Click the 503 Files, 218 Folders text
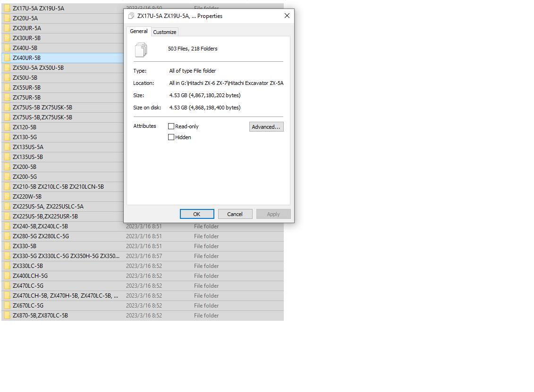The width and height of the screenshot is (534, 392). 193,49
